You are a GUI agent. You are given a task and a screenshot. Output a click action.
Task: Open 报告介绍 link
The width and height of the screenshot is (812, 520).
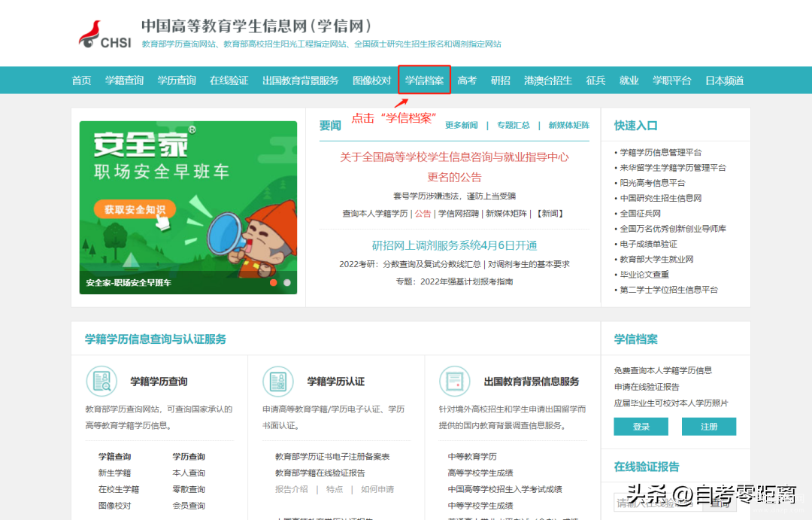point(291,489)
